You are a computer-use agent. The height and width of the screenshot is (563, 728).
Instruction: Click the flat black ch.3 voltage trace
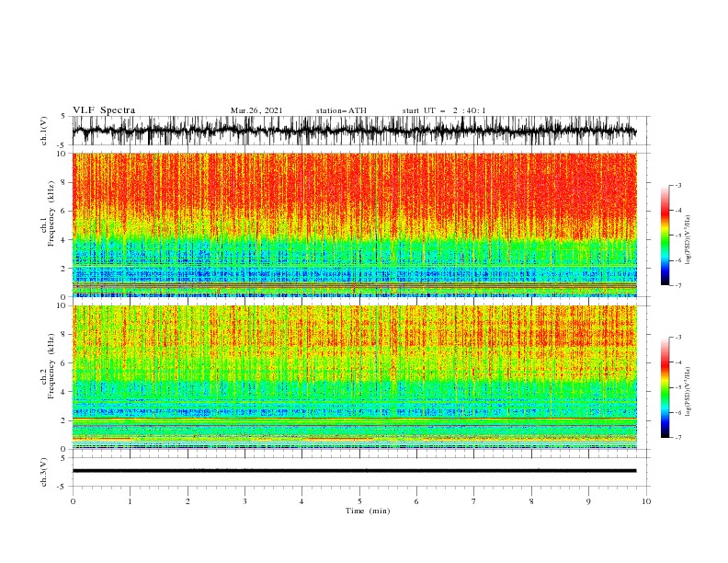tap(354, 471)
